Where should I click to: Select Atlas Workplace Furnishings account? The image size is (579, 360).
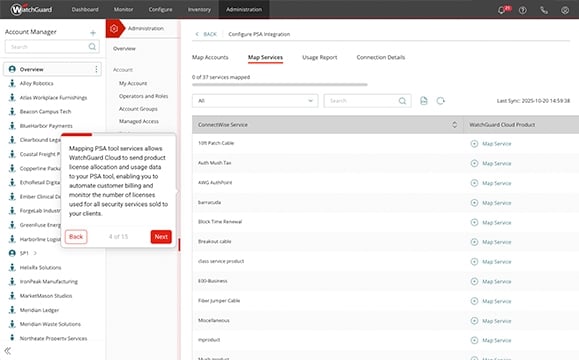point(53,97)
